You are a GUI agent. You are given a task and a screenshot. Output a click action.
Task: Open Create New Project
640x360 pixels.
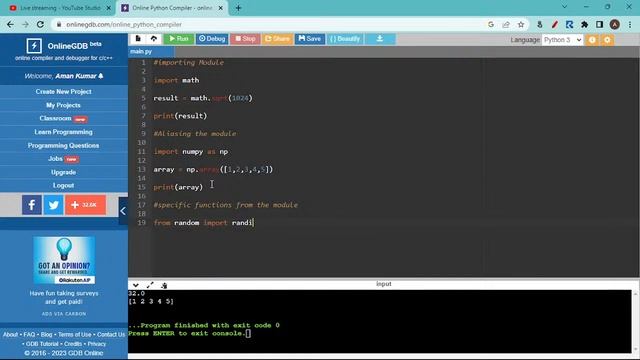pyautogui.click(x=63, y=92)
